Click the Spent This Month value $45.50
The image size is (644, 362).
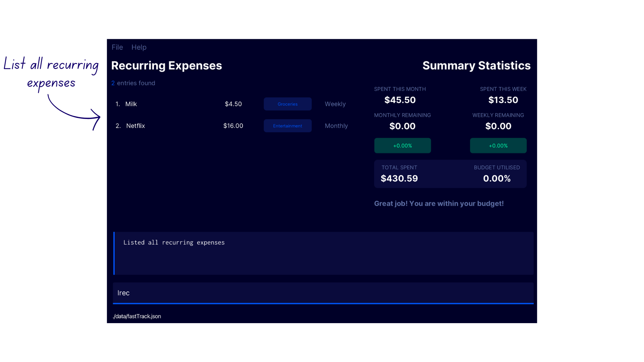point(400,100)
